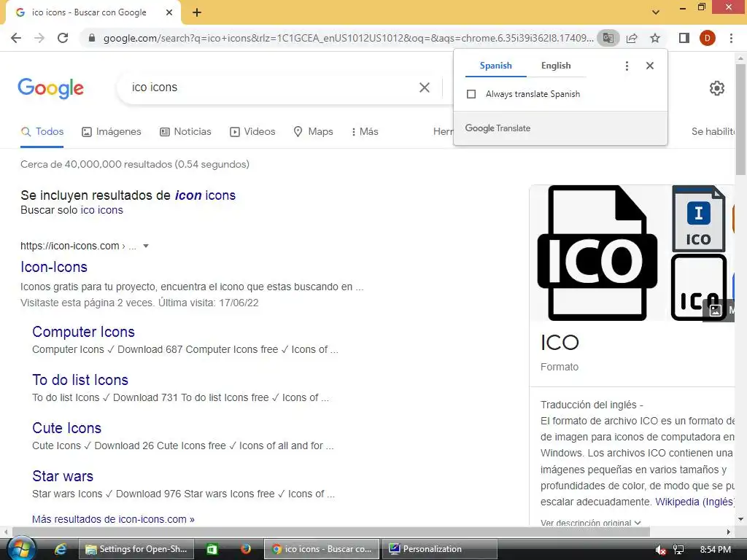Go to the Google logo homepage
The height and width of the screenshot is (560, 747).
coord(51,88)
